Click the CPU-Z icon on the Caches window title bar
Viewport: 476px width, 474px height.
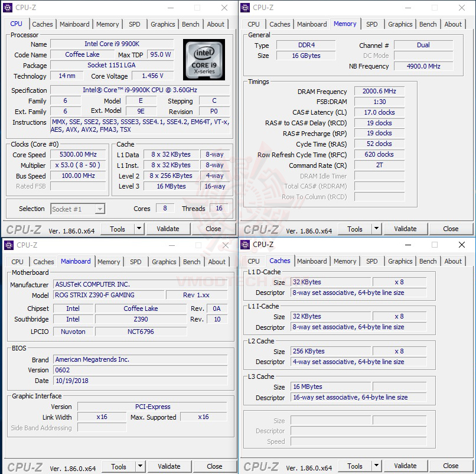click(244, 245)
